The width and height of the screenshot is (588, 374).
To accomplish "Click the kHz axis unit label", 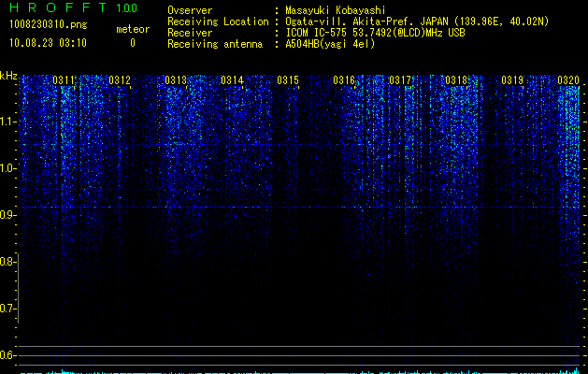I will pyautogui.click(x=8, y=76).
